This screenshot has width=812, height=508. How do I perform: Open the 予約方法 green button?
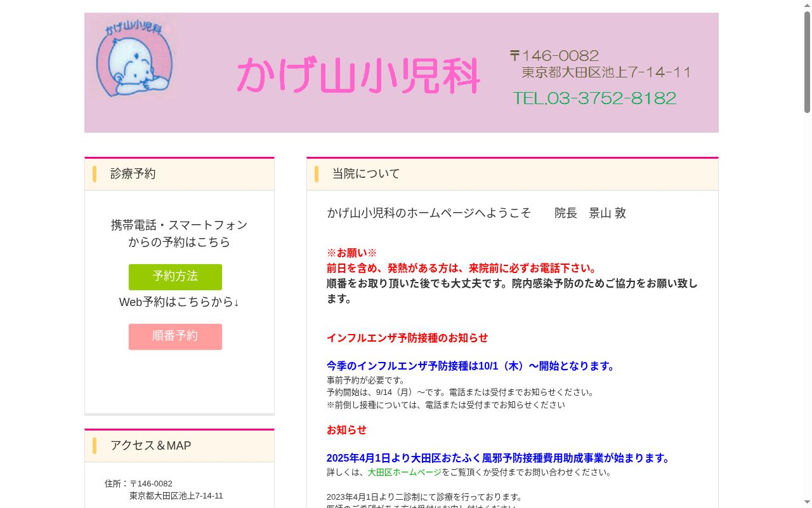pyautogui.click(x=175, y=277)
